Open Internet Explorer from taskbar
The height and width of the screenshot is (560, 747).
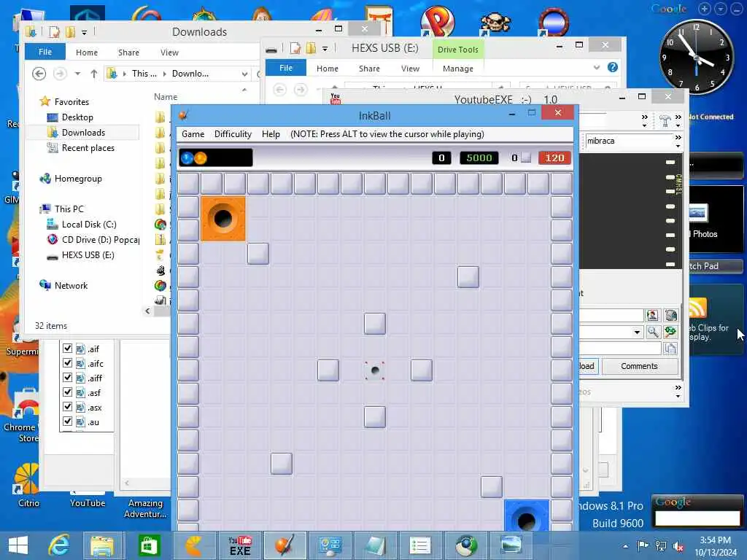[x=59, y=545]
